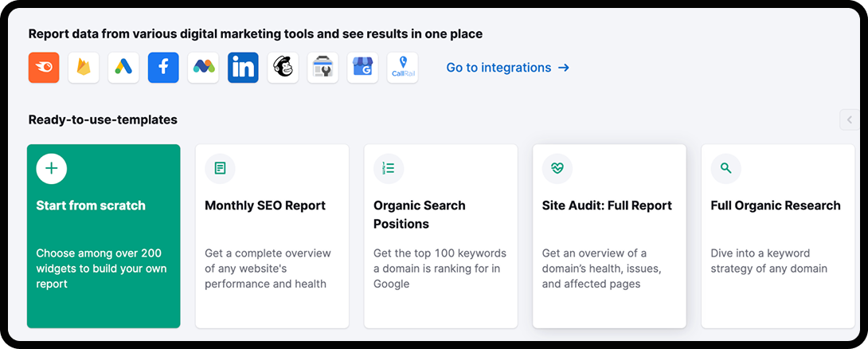Click "Get a complete overview" description text
This screenshot has height=349, width=868.
(268, 269)
